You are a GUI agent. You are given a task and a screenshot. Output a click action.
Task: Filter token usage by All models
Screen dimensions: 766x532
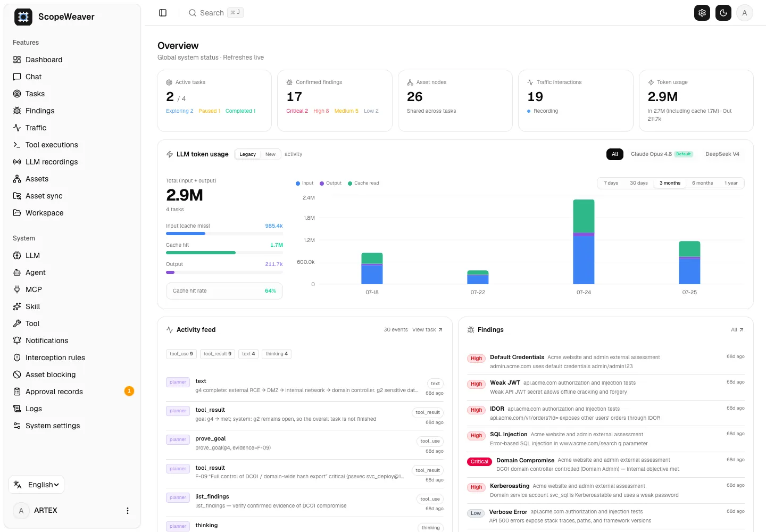pos(615,154)
